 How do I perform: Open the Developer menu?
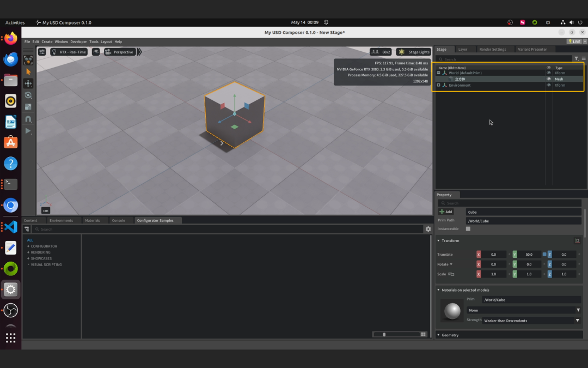click(x=78, y=41)
